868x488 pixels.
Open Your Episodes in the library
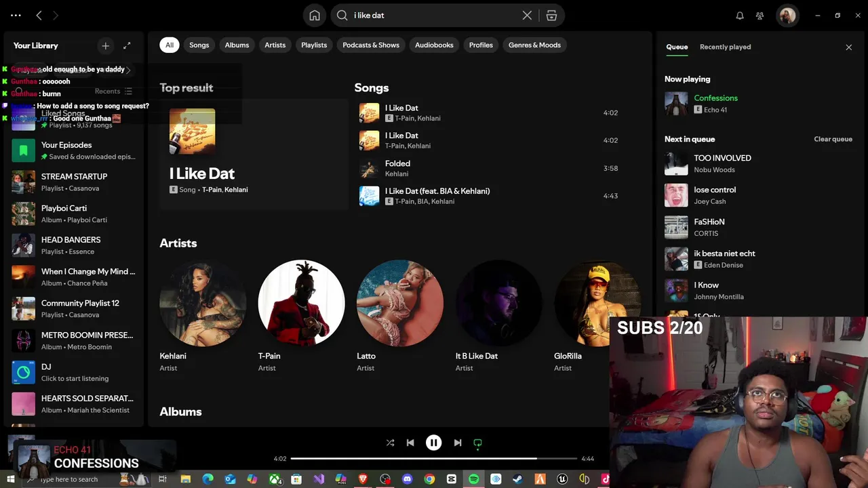click(x=75, y=150)
